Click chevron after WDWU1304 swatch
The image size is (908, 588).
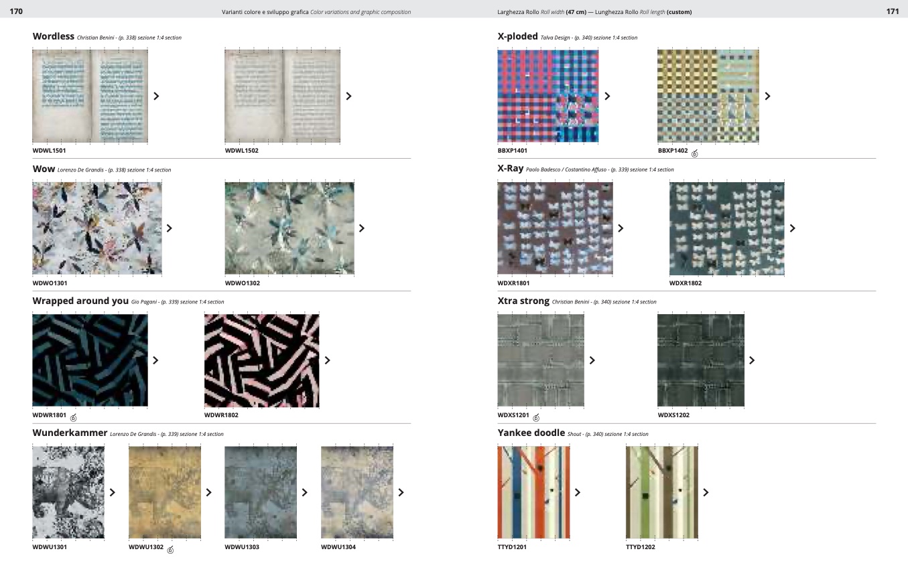tap(401, 492)
